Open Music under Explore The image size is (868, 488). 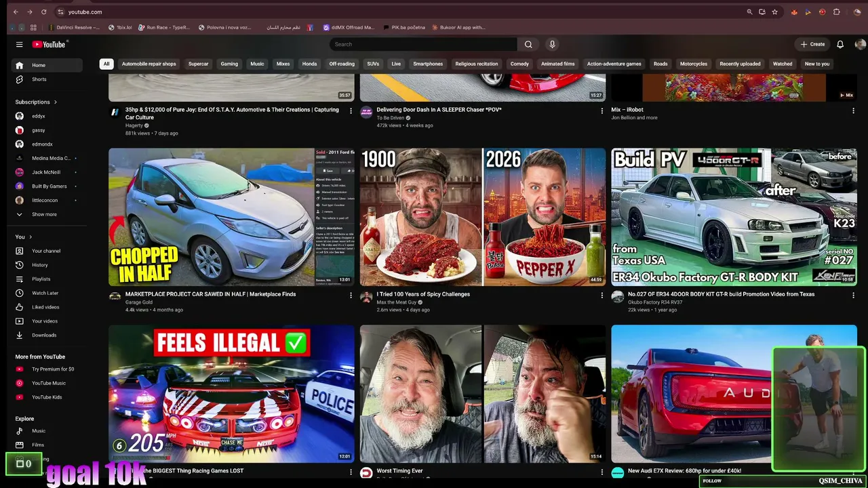pos(47,431)
